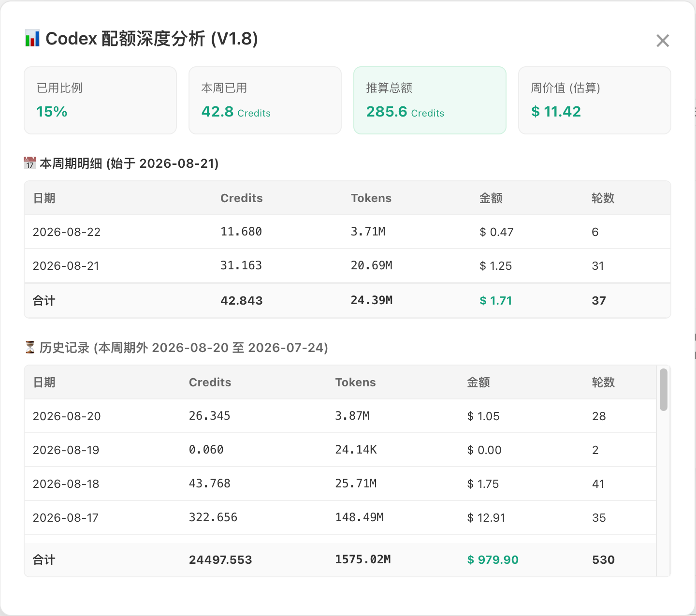Click '金额' header in current period table
This screenshot has width=696, height=616.
(491, 198)
